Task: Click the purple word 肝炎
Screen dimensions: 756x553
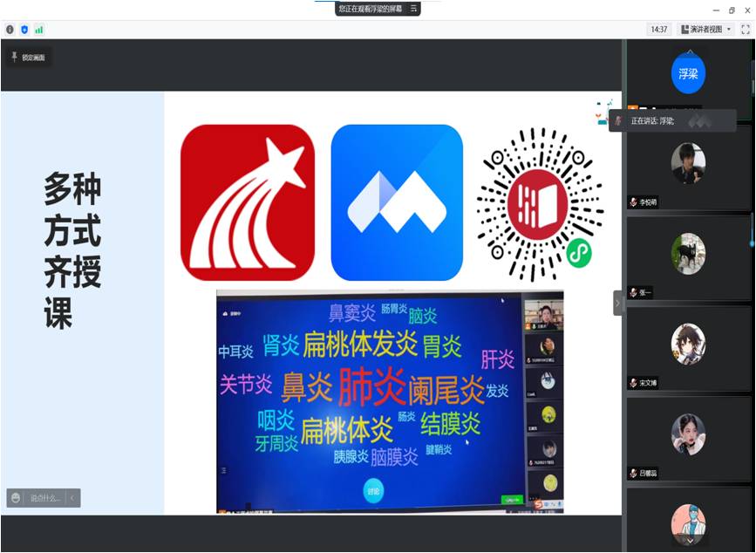Action: point(498,359)
